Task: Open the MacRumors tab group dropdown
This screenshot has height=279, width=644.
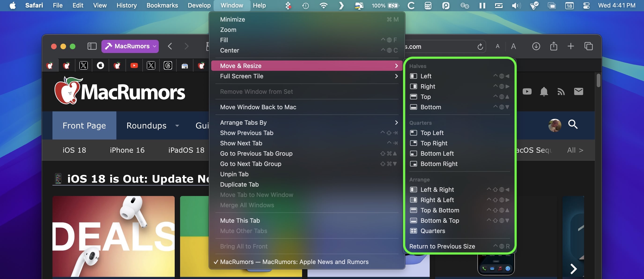Action: pos(130,46)
